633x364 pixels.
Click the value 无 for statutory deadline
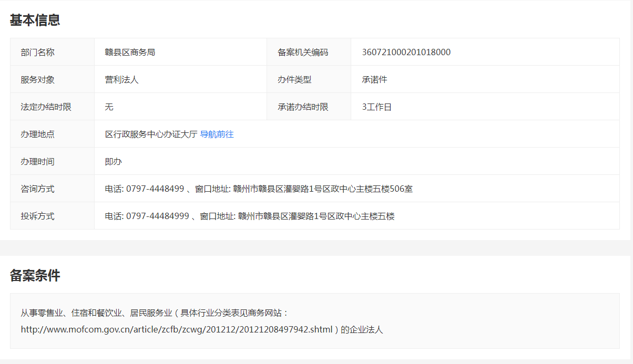click(x=109, y=107)
